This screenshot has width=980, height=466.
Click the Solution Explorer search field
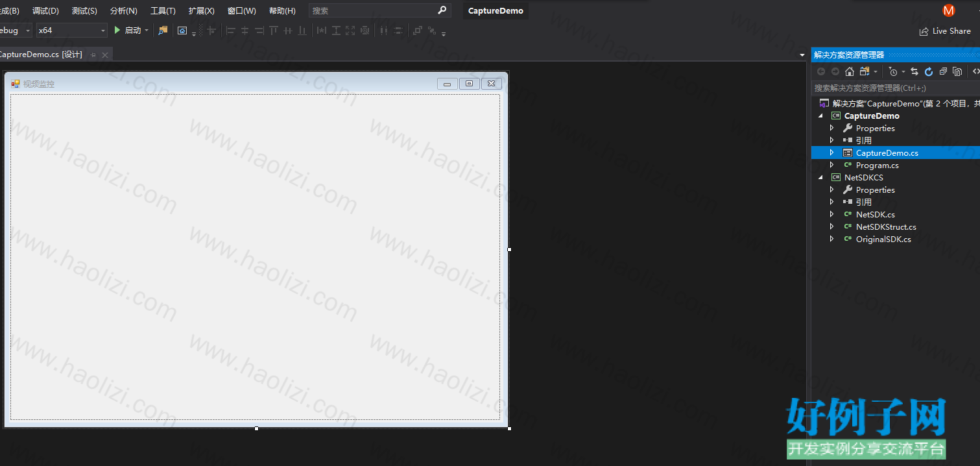click(x=895, y=88)
